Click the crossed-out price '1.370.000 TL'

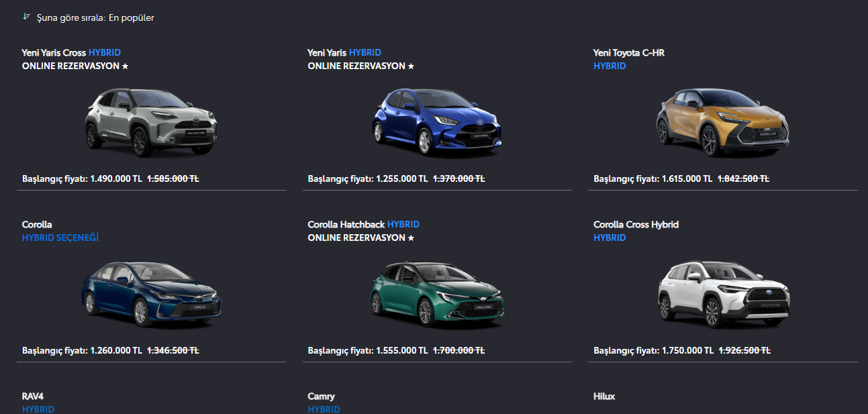point(459,178)
